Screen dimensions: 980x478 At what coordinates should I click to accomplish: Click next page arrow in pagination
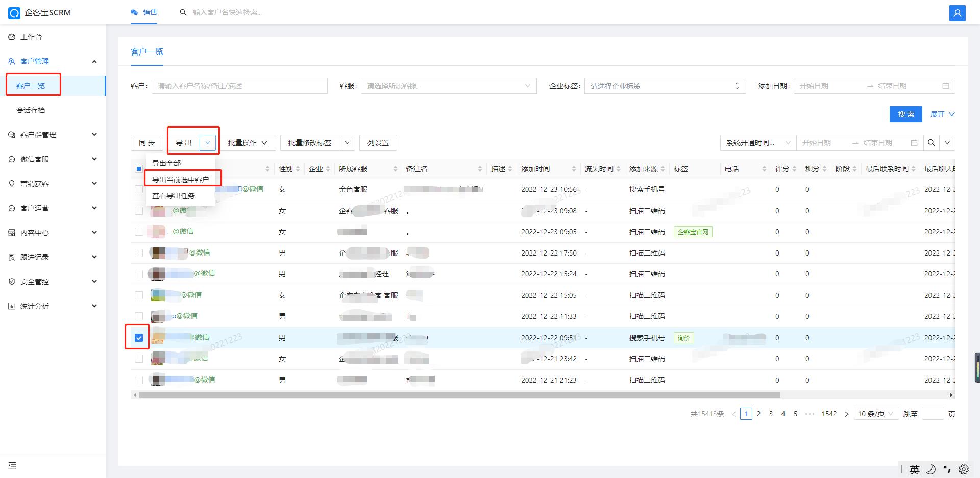tap(847, 414)
